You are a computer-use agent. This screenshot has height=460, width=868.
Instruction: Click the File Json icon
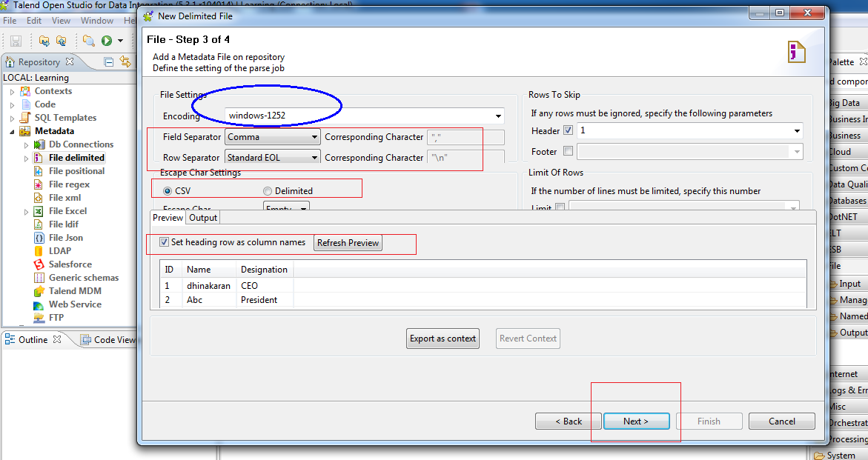(x=39, y=238)
